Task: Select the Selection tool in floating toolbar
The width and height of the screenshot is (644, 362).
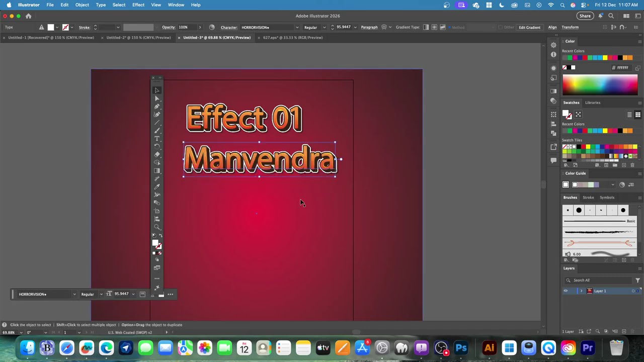Action: pos(157,90)
